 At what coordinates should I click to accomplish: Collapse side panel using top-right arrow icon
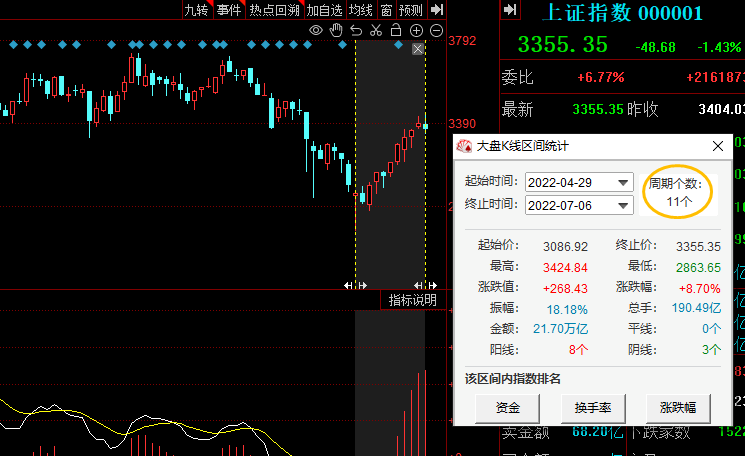point(510,10)
